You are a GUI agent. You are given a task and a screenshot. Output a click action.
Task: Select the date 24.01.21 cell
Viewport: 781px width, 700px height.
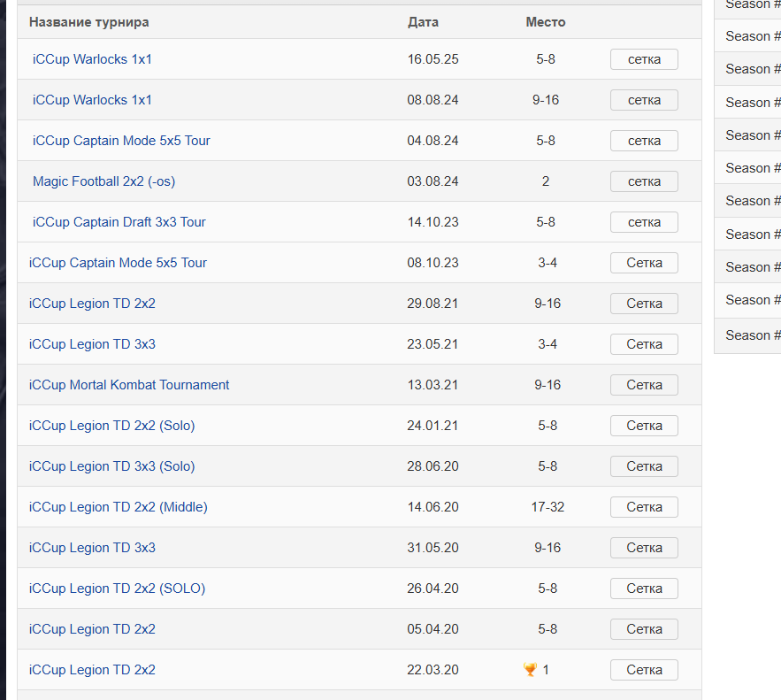point(433,426)
